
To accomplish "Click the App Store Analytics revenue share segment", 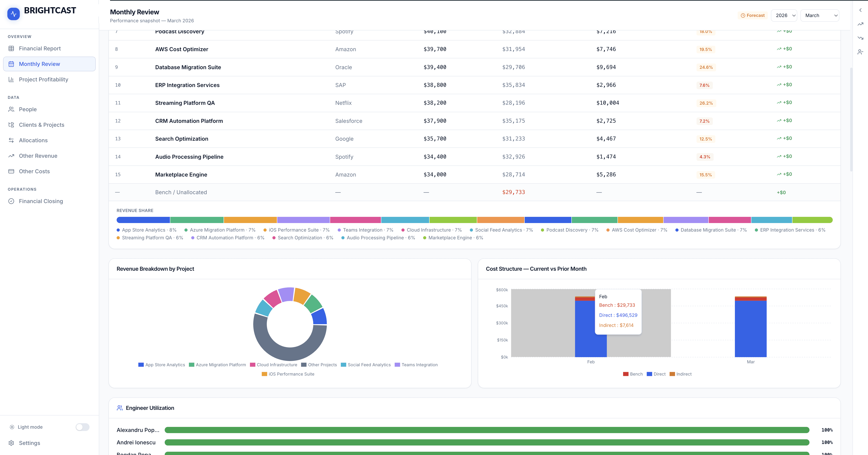I will pyautogui.click(x=143, y=220).
